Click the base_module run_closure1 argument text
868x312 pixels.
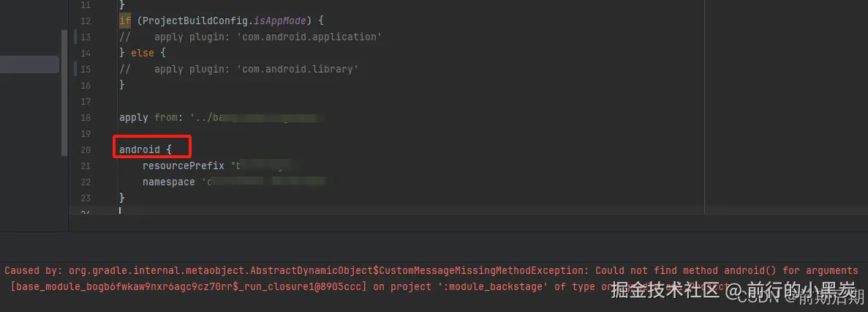tap(188, 286)
